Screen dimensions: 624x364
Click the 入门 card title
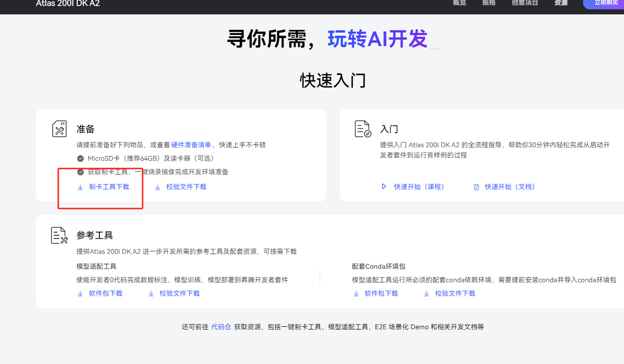click(389, 129)
